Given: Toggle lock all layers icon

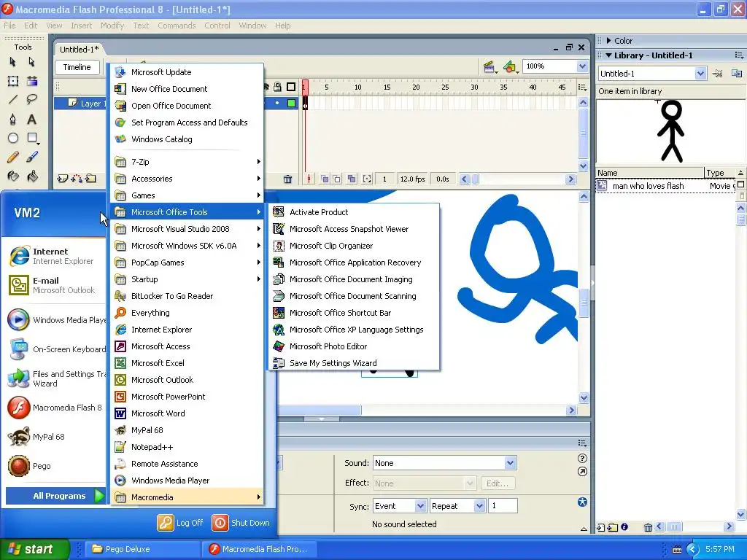Looking at the screenshot, I should coord(277,87).
